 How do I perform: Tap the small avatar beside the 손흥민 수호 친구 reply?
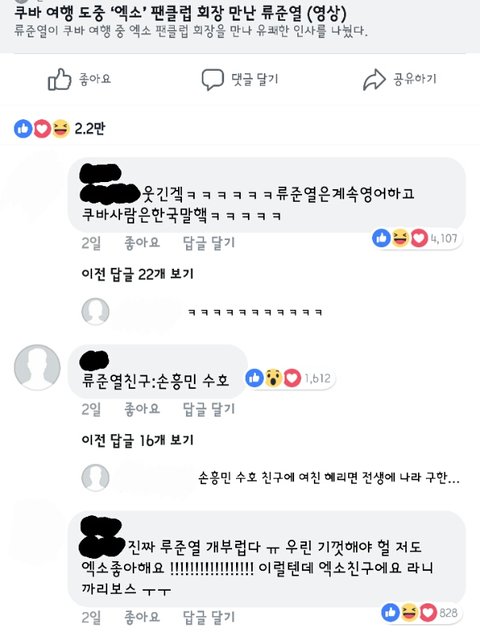95,478
